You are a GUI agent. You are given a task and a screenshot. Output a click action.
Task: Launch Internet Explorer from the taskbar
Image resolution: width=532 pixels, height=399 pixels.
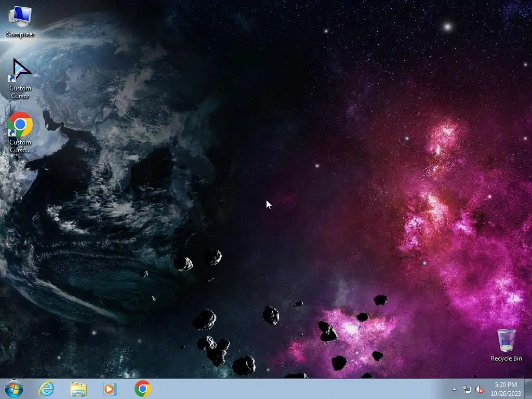[x=46, y=389]
